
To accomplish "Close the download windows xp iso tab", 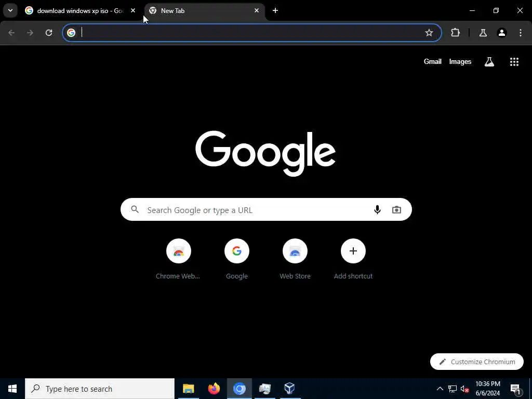I will point(133,10).
